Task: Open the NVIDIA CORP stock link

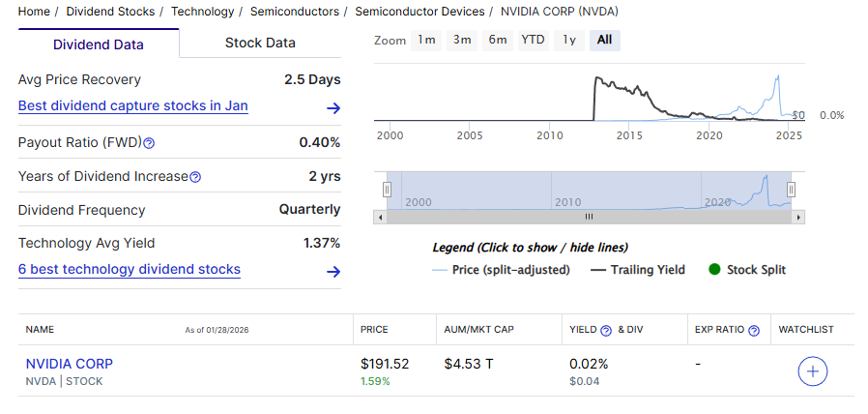Action: [x=70, y=364]
